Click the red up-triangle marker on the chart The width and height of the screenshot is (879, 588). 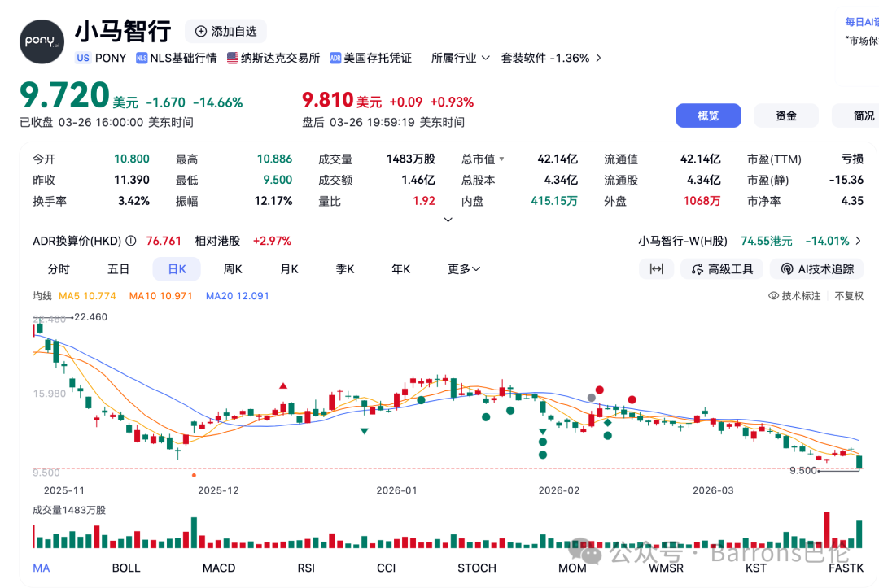(283, 385)
